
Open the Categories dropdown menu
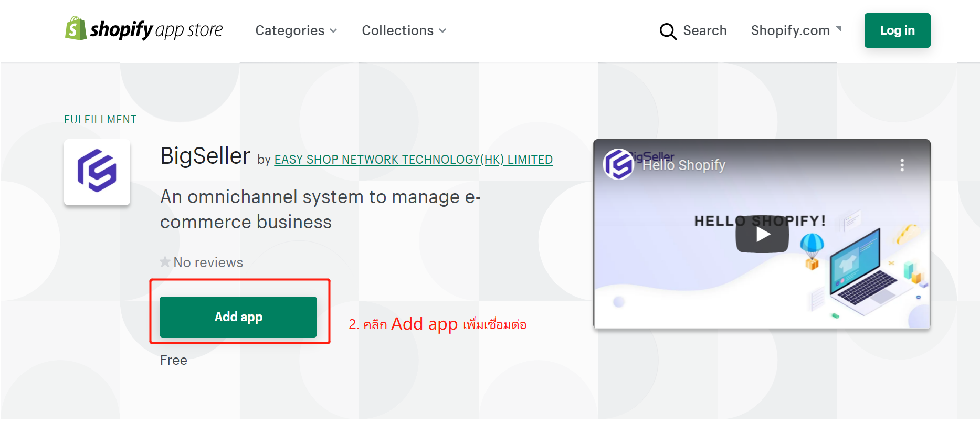[296, 30]
